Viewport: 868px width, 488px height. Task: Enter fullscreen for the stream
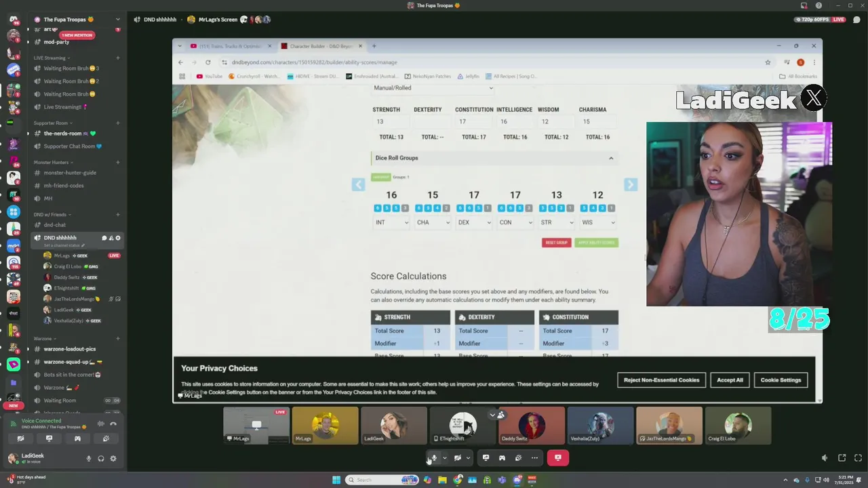point(858,458)
